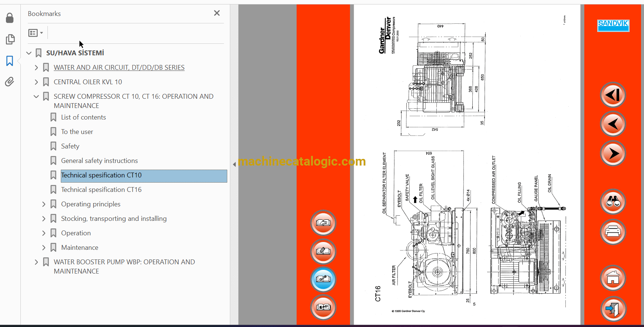Open the attachments paperclip panel
This screenshot has width=644, height=327.
(10, 82)
